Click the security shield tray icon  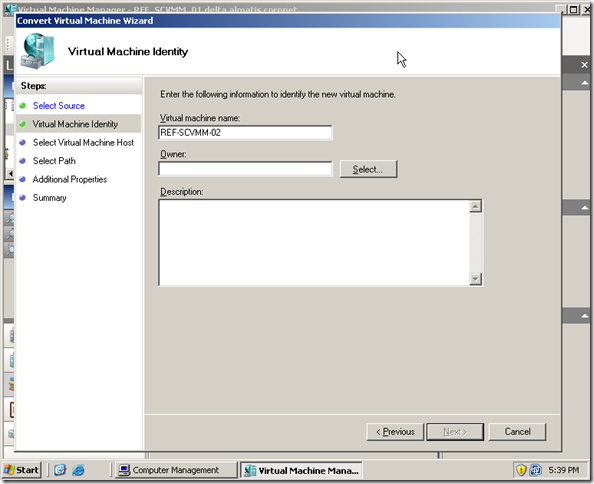(x=521, y=470)
